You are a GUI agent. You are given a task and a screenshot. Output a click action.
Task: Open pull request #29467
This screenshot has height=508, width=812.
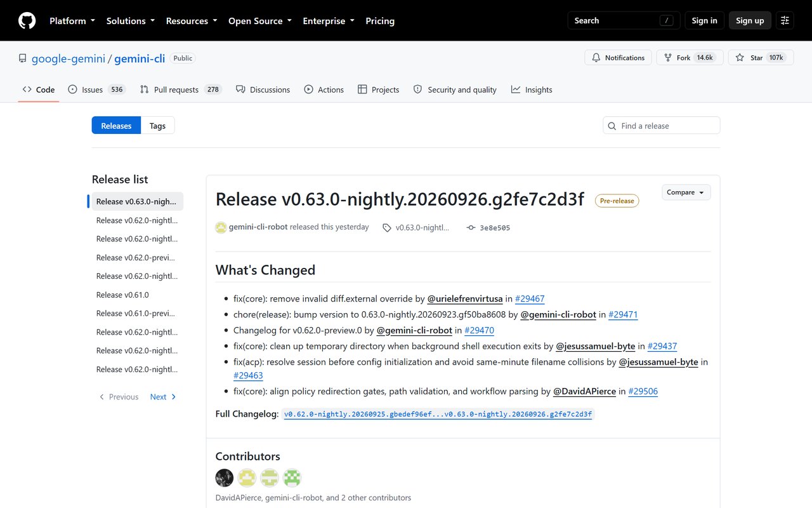(530, 298)
